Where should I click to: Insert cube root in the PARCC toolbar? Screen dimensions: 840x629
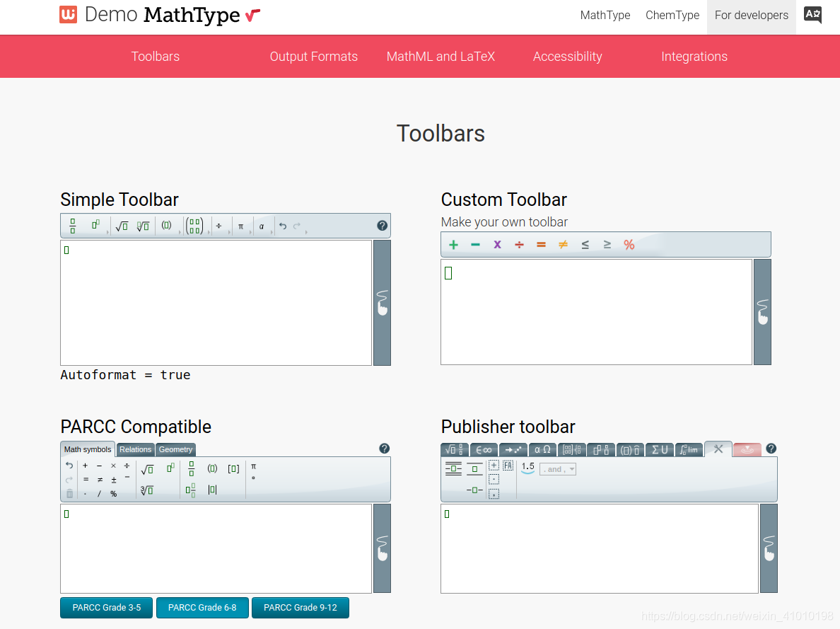[147, 490]
